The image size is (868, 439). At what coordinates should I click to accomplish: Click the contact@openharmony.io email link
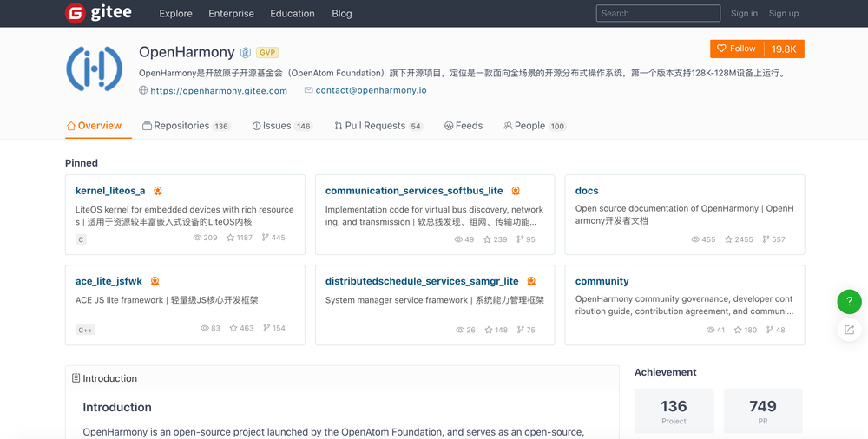tap(371, 90)
